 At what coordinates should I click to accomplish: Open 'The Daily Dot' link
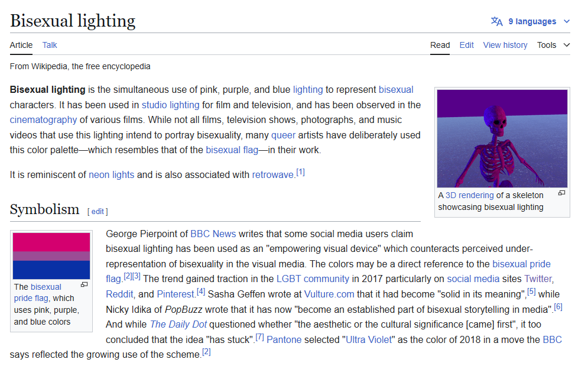point(178,325)
